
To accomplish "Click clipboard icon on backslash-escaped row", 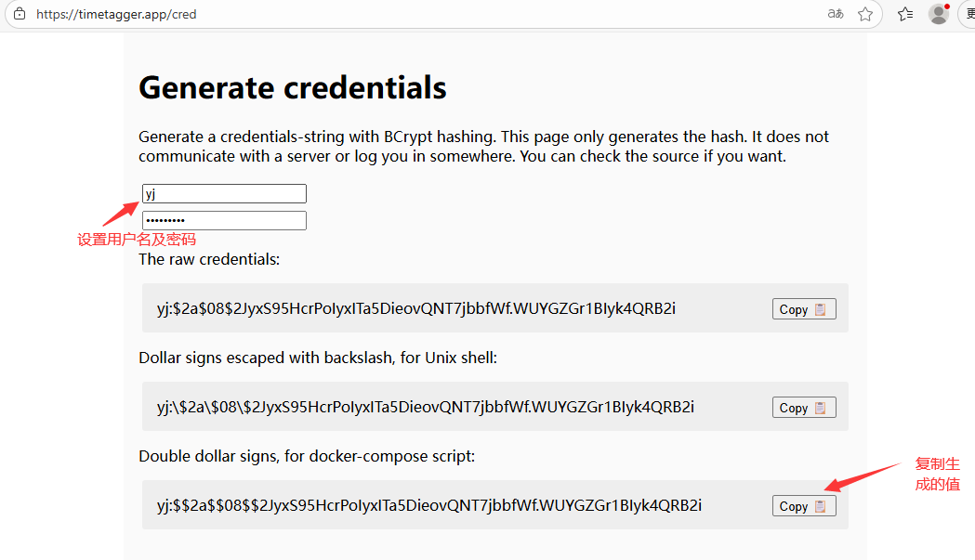I will point(820,408).
